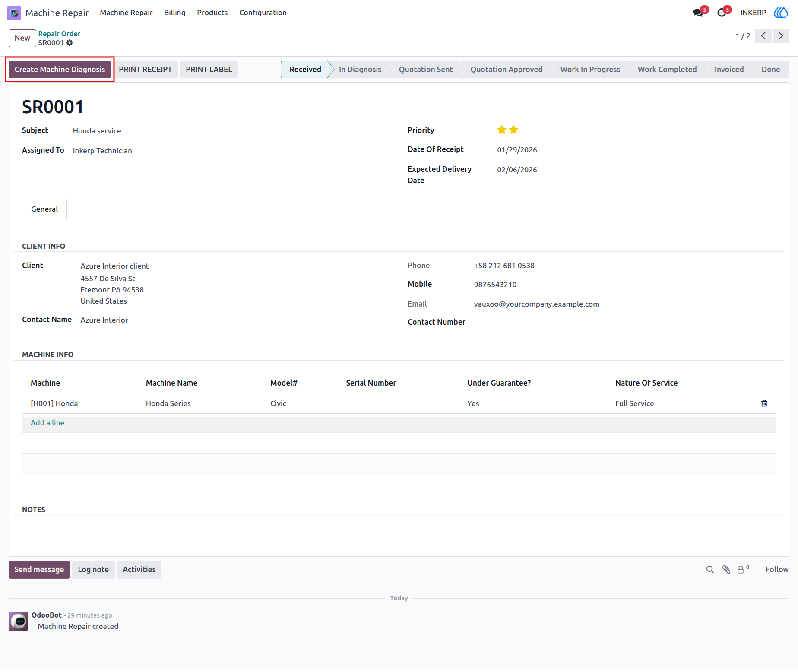Open the conversations message icon
The width and height of the screenshot is (798, 672).
point(698,13)
